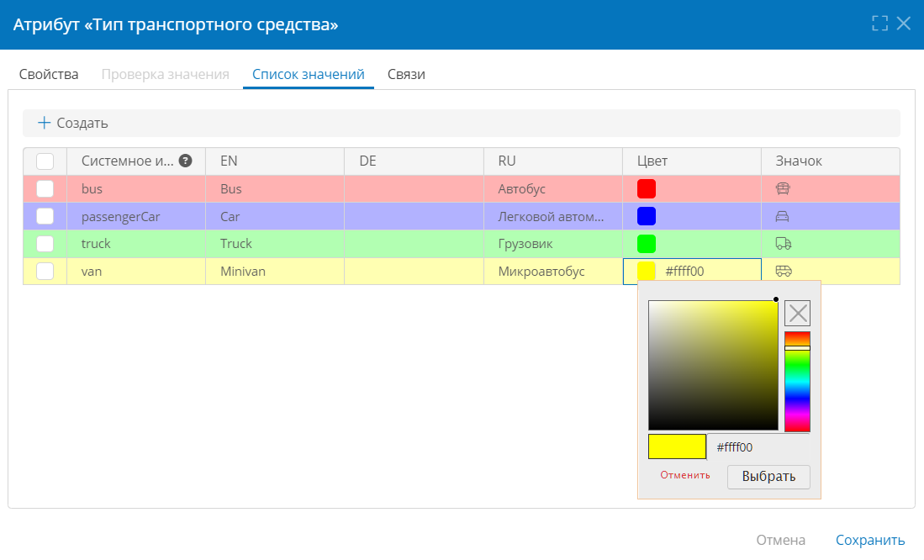Click the hex input field in the color picker
Image resolution: width=924 pixels, height=560 pixels.
click(x=758, y=446)
